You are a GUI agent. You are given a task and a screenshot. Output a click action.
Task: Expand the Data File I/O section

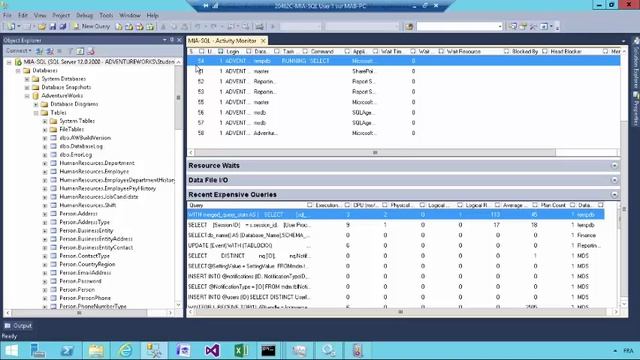(614, 180)
